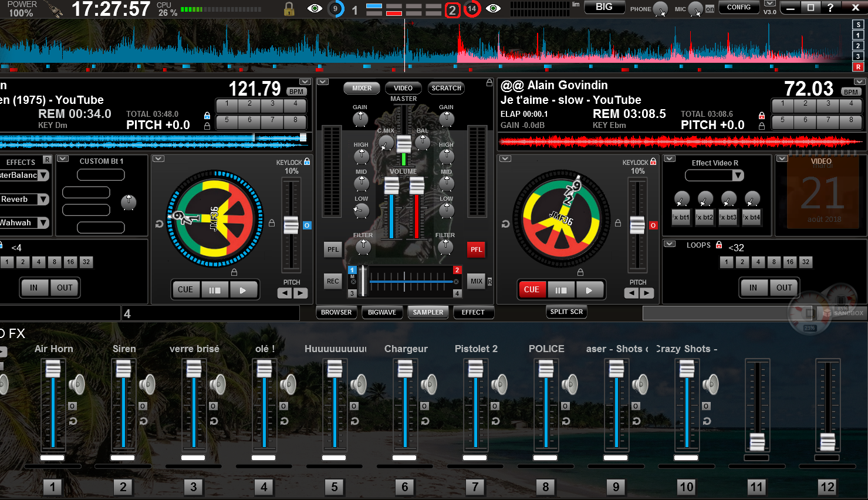
Task: Open the Effect Video R dropdown
Action: tap(738, 175)
